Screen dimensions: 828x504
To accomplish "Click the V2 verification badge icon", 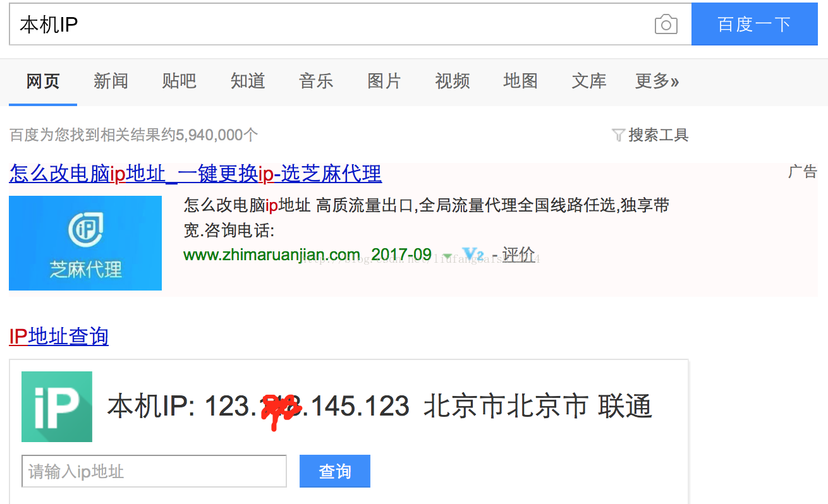I will (x=473, y=255).
